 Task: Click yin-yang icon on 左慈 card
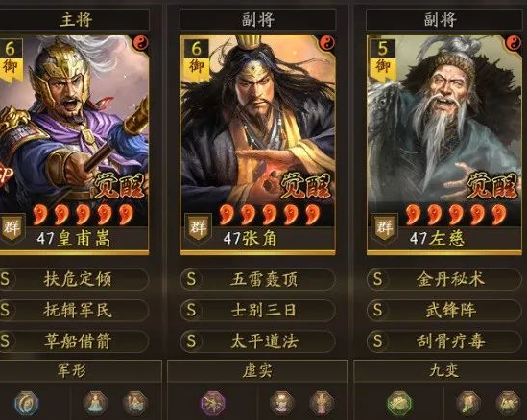[513, 43]
